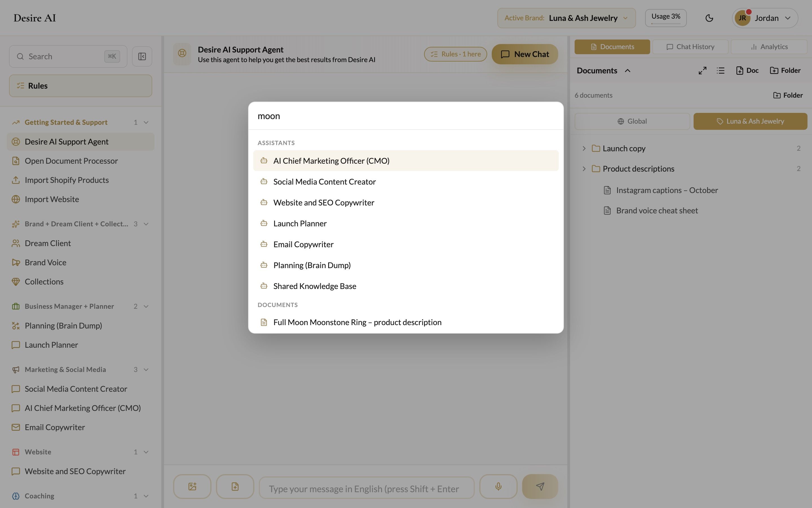View the Usage 3% meter
812x508 pixels.
point(666,18)
